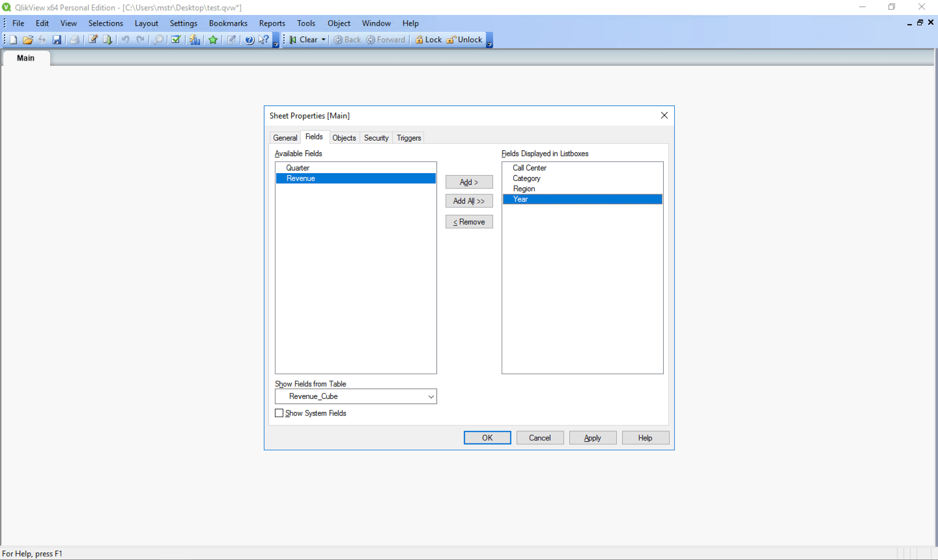Expand the Revenue_Cube table dropdown
Image resolution: width=938 pixels, height=560 pixels.
[x=430, y=396]
